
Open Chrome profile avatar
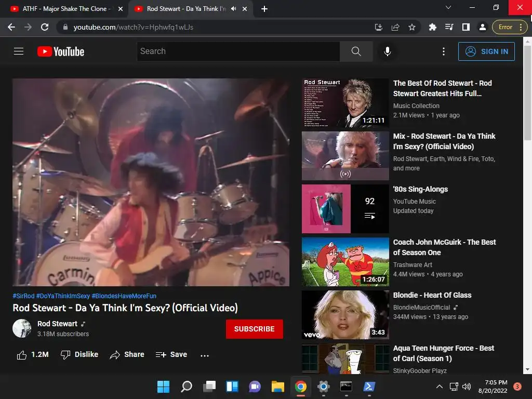(x=483, y=27)
